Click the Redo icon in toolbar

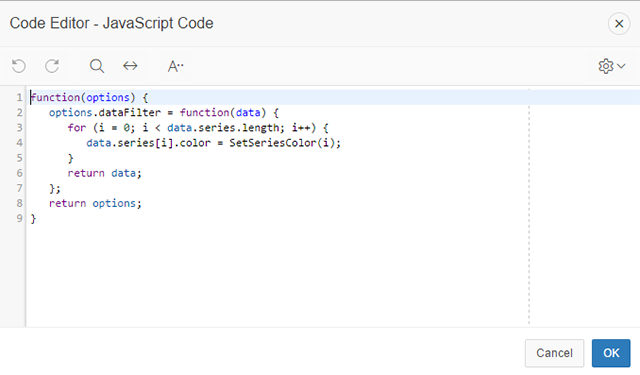[52, 66]
